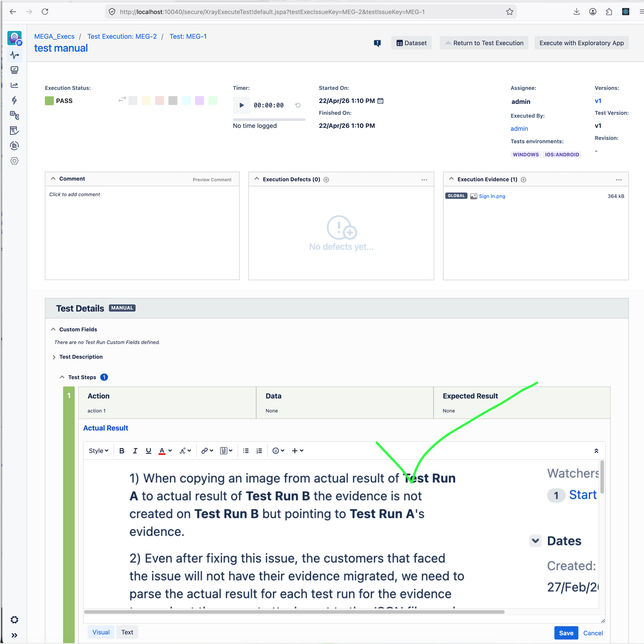Open the hexagon sidebar icon

coord(14,161)
